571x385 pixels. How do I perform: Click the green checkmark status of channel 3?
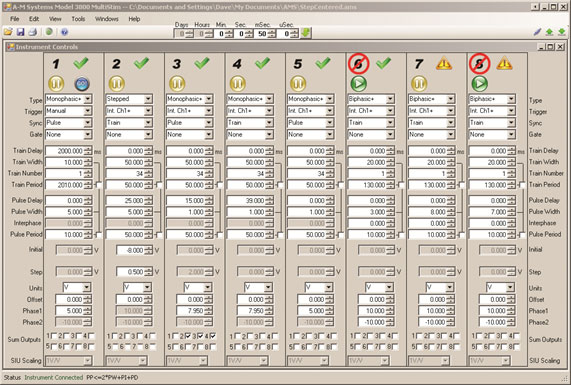202,63
